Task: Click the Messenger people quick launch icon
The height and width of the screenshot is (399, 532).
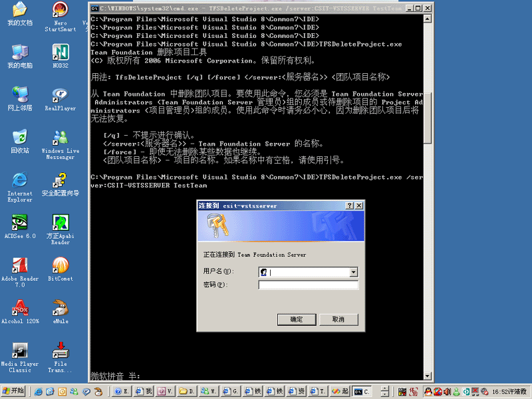Action: 74,392
